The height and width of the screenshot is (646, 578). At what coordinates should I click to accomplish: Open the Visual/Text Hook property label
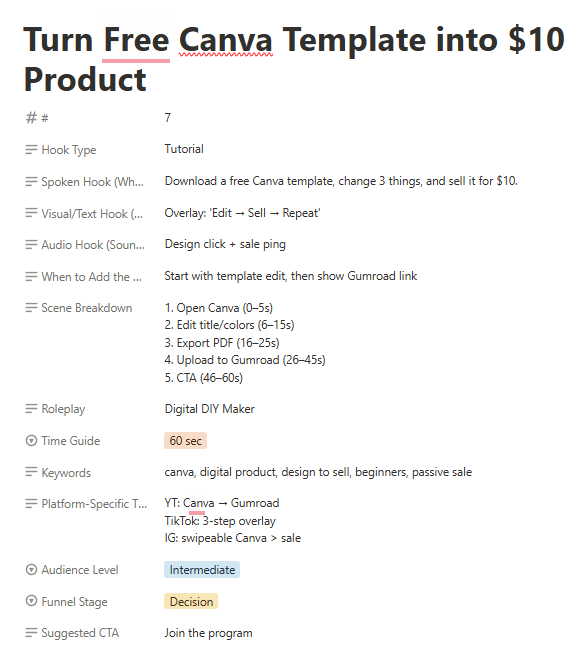pyautogui.click(x=92, y=213)
